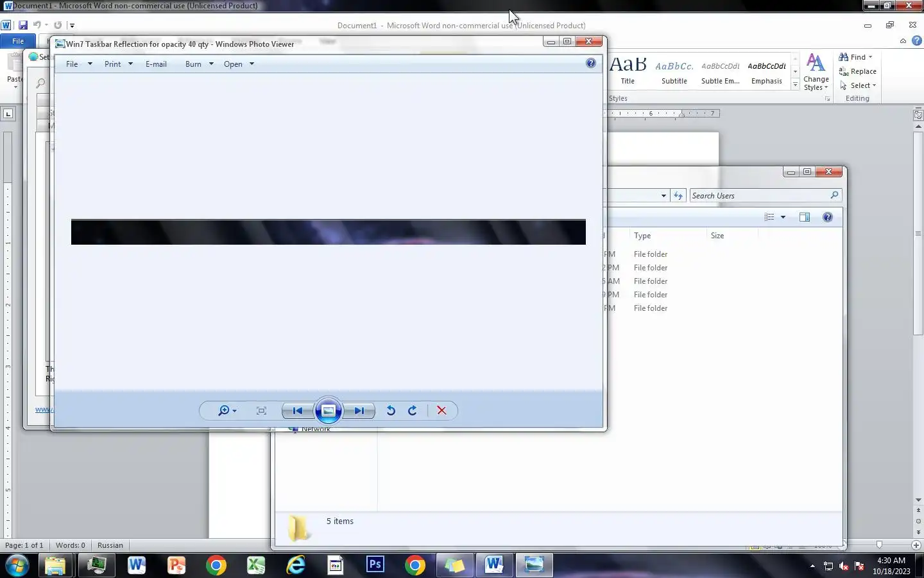This screenshot has width=924, height=578.
Task: Click Word Zoom In plus button
Action: click(916, 545)
